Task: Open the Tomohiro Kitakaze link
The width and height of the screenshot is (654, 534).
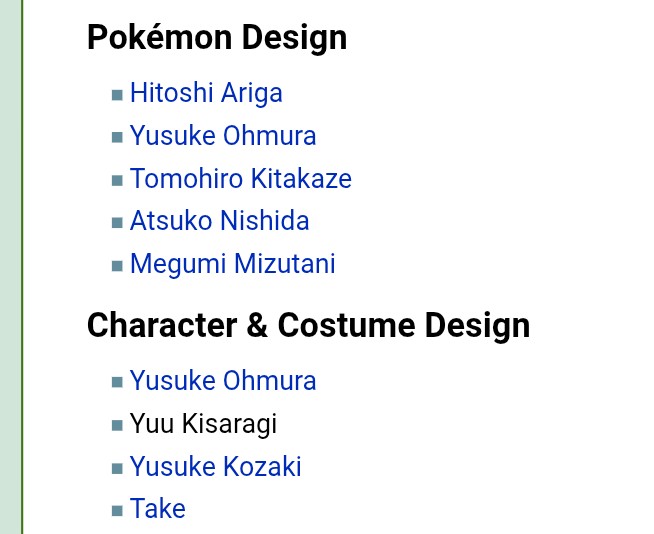Action: coord(240,179)
